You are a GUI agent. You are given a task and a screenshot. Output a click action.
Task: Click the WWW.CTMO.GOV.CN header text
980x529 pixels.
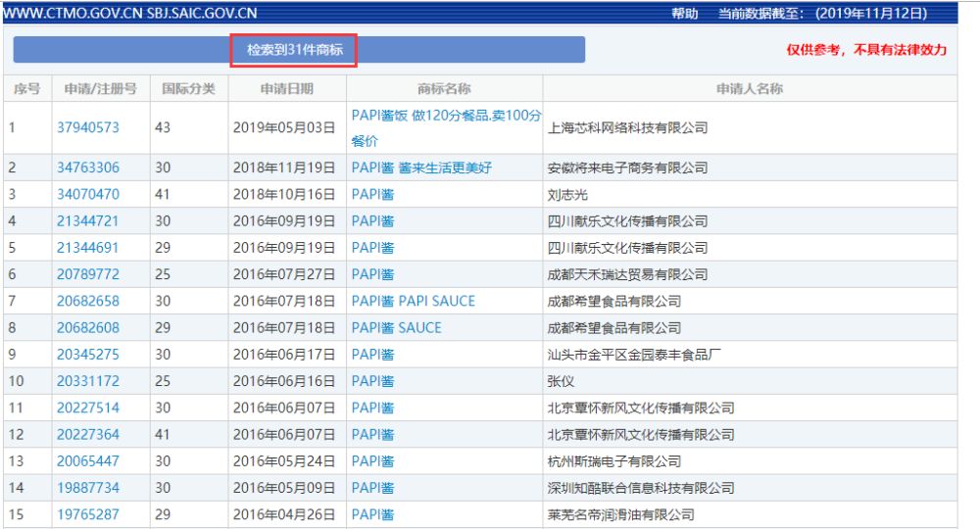pyautogui.click(x=73, y=13)
